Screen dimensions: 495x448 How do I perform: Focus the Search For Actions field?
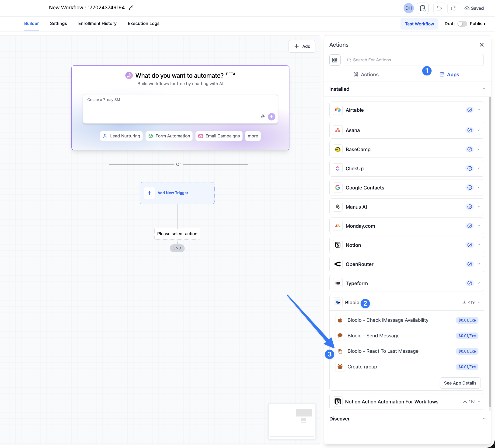(413, 60)
